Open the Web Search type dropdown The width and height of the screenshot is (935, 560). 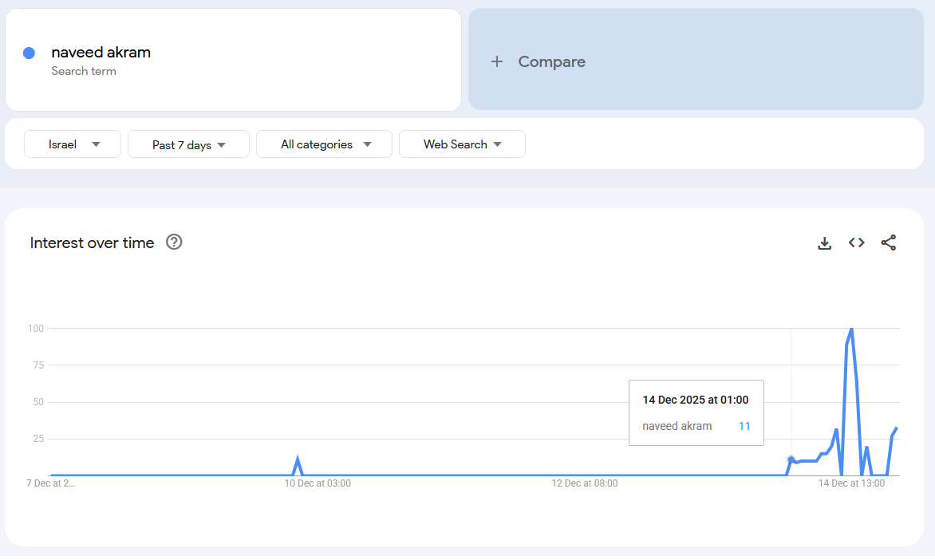tap(462, 144)
